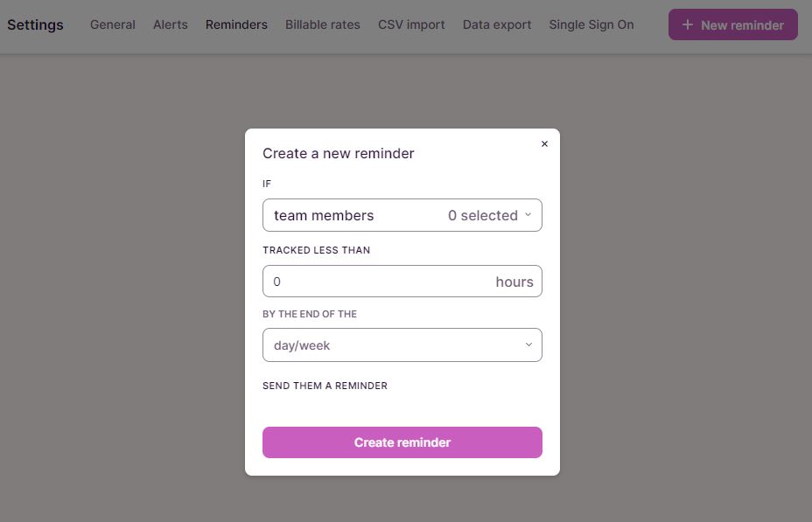Click the 0 selected counter text
Image resolution: width=812 pixels, height=522 pixels.
[x=482, y=215]
